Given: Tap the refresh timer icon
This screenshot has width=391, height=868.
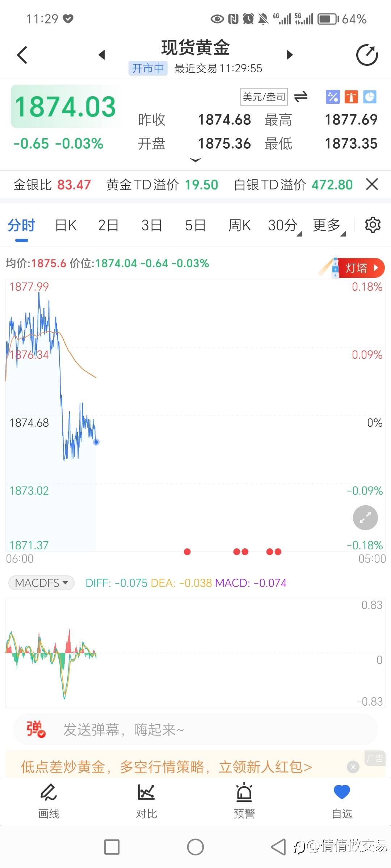Looking at the screenshot, I should pyautogui.click(x=367, y=55).
